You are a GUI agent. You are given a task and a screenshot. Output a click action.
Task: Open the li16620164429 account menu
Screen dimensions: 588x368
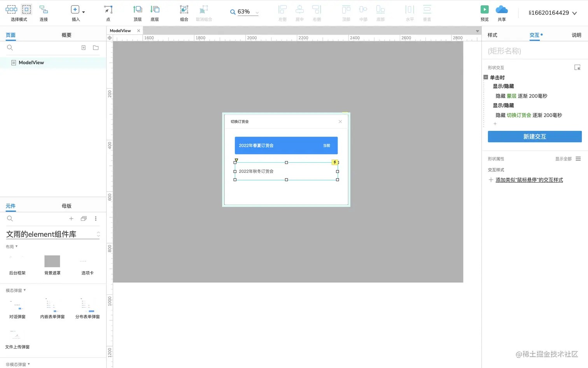click(x=552, y=13)
